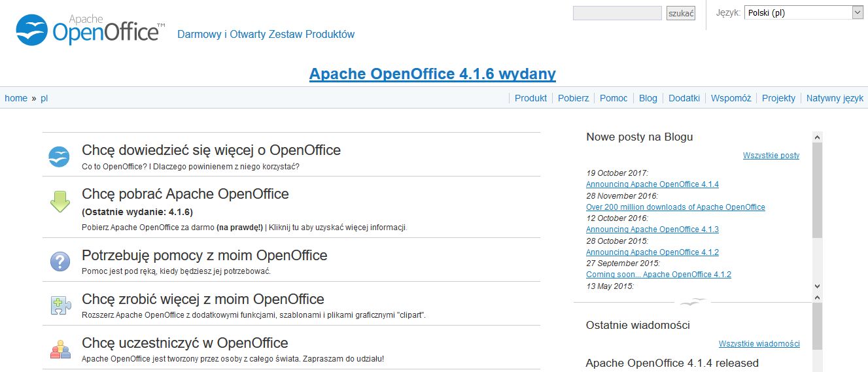Click the green download arrow icon
This screenshot has height=372, width=868.
point(60,201)
